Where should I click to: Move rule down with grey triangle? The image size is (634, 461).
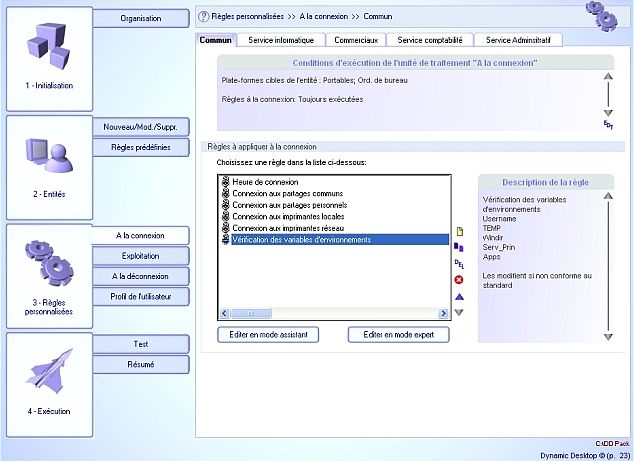(x=459, y=312)
